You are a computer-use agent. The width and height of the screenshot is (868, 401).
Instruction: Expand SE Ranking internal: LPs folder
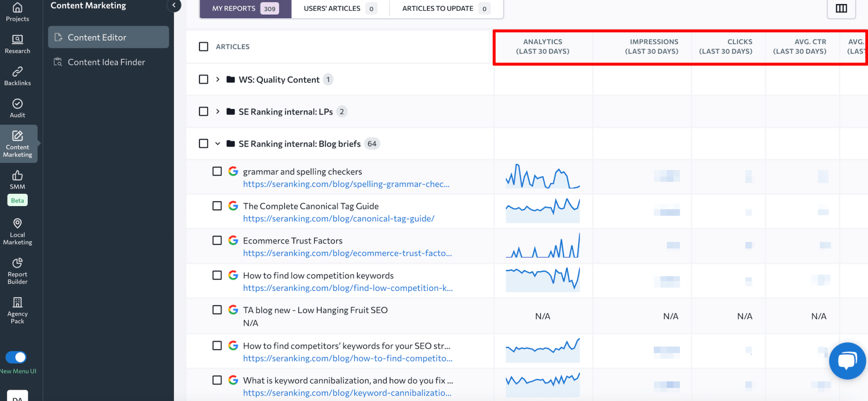218,112
